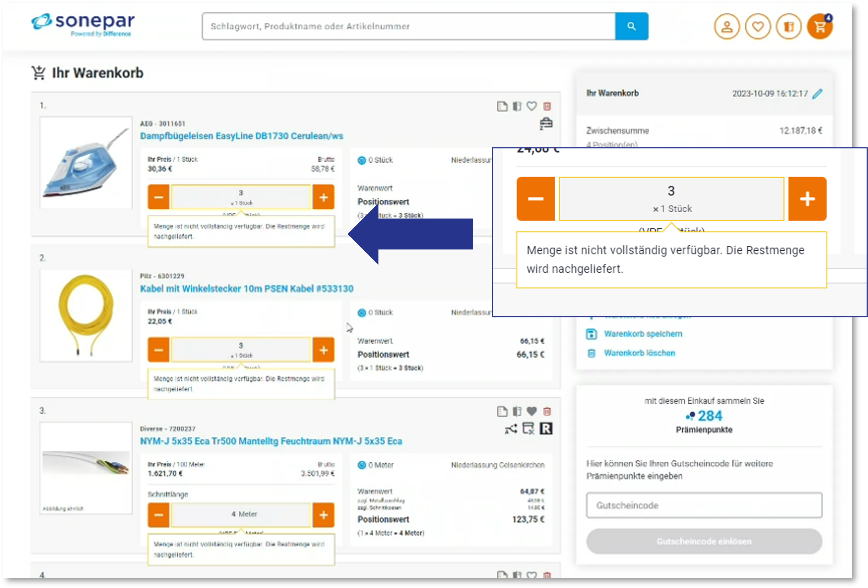Viewport: 868px width, 588px height.
Task: Open the NYM-J 5x35 Eca Mantelltg product link
Action: click(271, 442)
